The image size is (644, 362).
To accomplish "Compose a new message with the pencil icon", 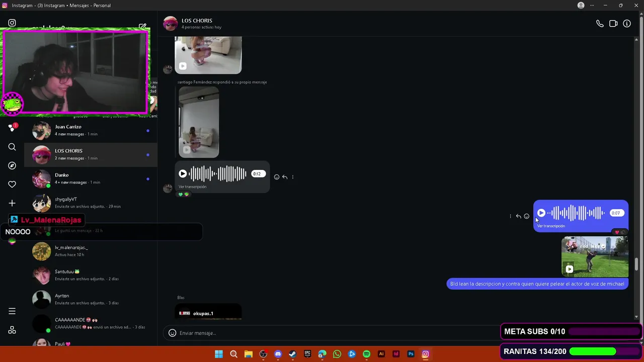I will coord(143,27).
